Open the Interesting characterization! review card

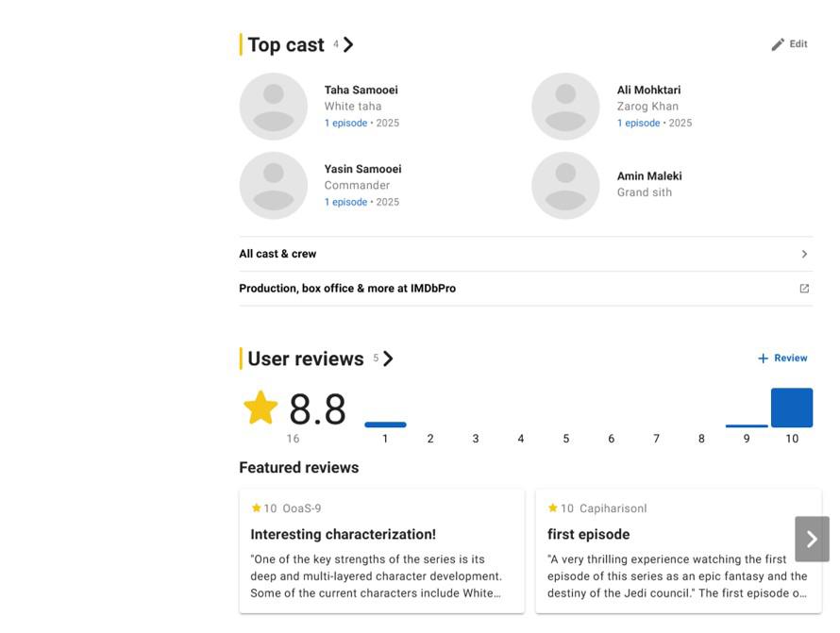click(382, 551)
